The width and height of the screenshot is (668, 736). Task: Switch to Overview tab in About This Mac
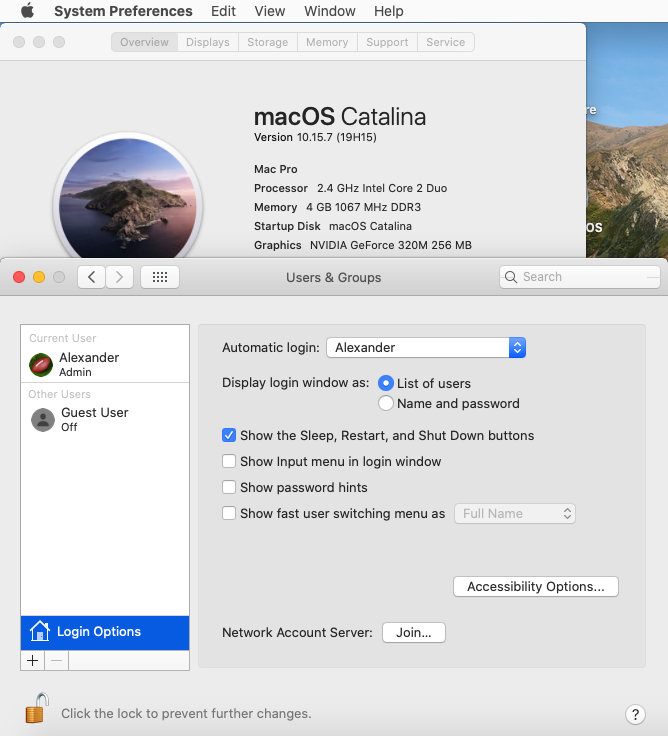coord(144,42)
